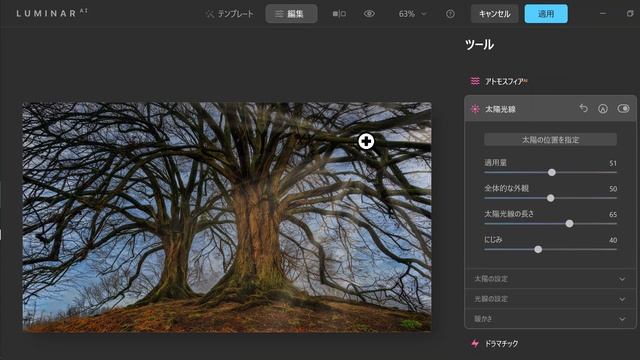Click the 太陽の位置を指定 button
This screenshot has height=360, width=640.
[x=550, y=140]
